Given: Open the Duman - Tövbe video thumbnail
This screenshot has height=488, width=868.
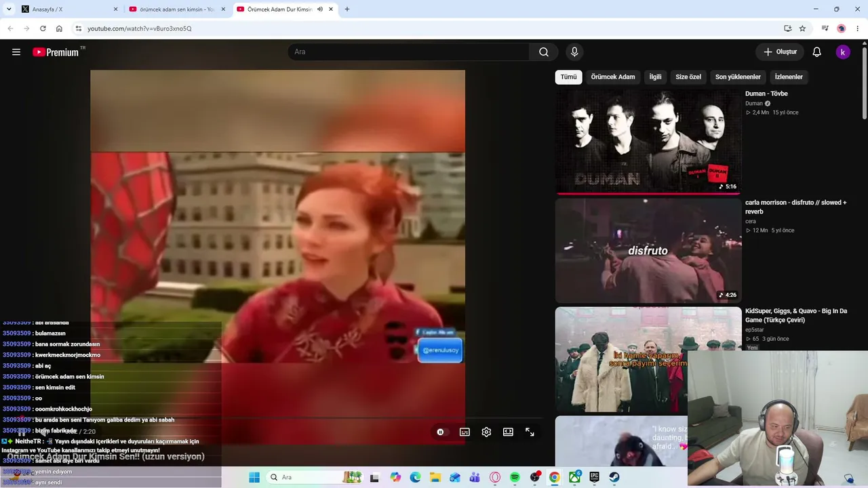Looking at the screenshot, I should click(x=648, y=142).
